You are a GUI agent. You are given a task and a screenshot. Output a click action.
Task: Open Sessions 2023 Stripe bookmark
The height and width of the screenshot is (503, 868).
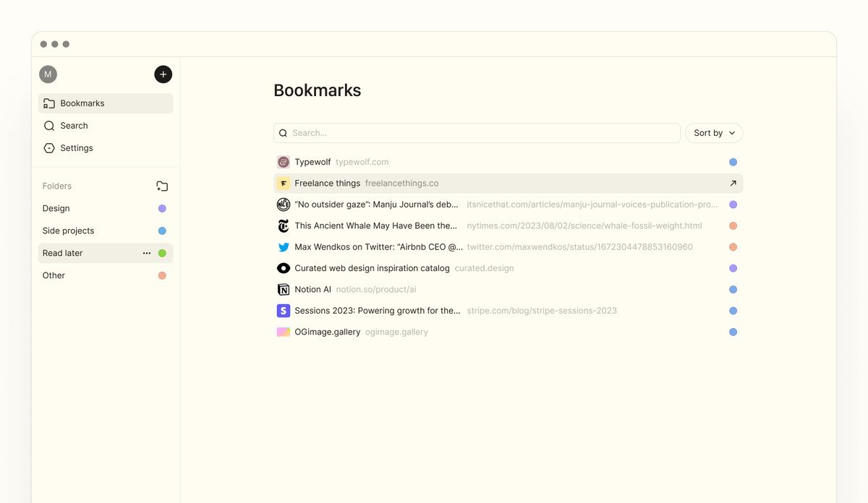[x=378, y=311]
